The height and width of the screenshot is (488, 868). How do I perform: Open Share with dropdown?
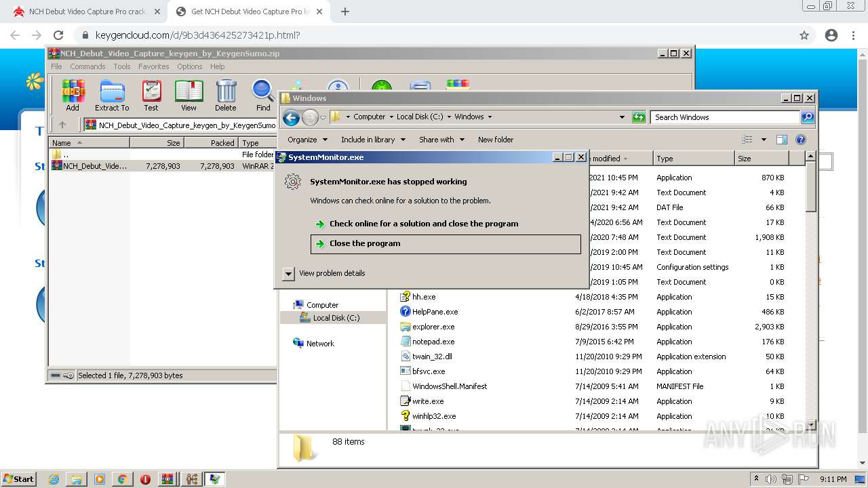click(x=441, y=140)
